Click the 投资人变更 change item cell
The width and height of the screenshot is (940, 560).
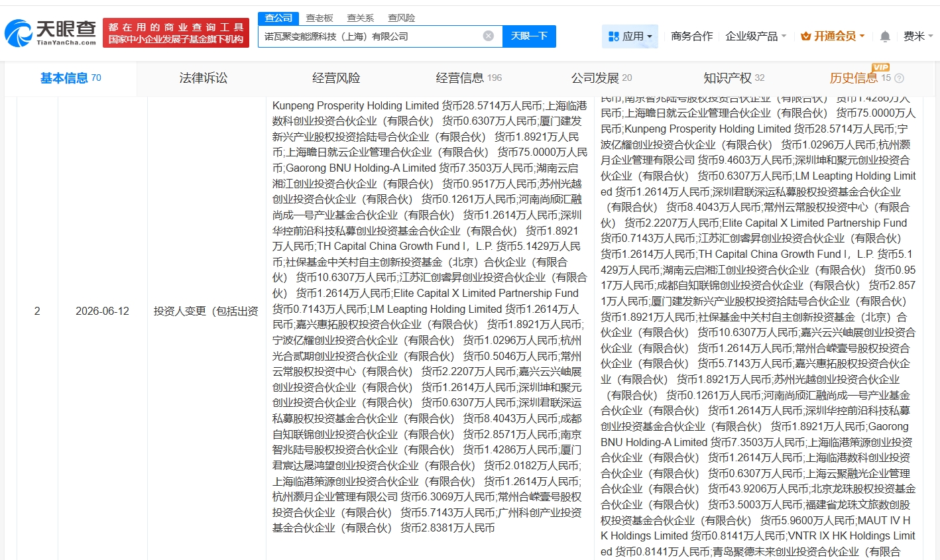pos(206,311)
